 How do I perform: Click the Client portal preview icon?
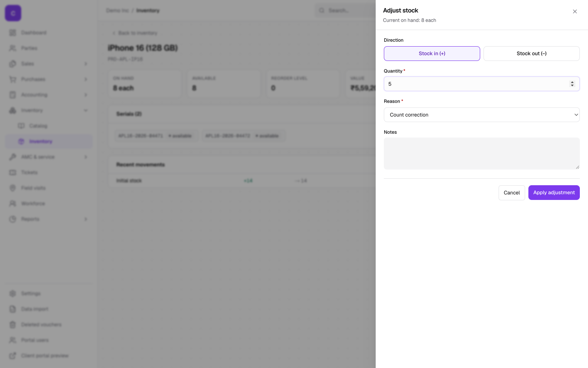(13, 356)
